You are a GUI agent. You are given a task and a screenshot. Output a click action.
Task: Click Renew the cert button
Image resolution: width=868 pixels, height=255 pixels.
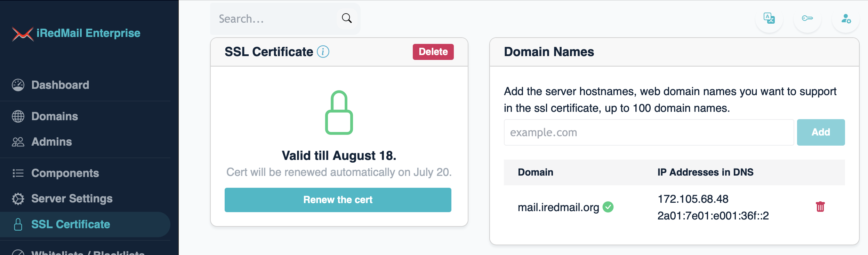tap(338, 200)
